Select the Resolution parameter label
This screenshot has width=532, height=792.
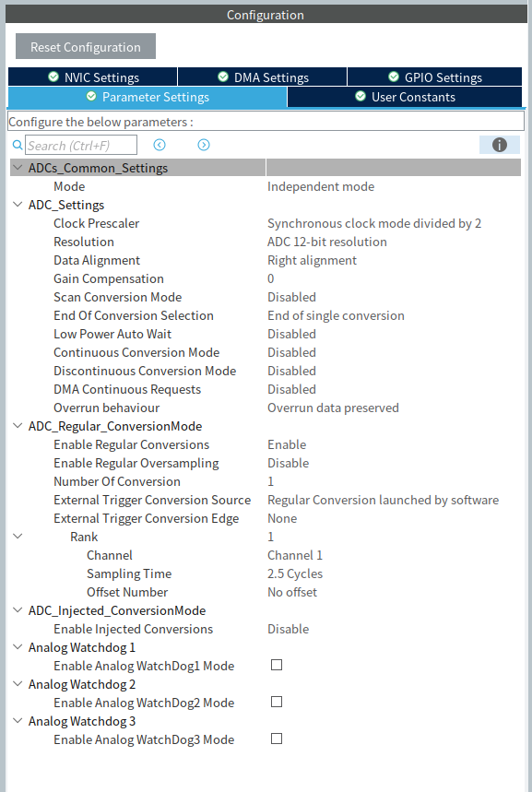pyautogui.click(x=84, y=242)
